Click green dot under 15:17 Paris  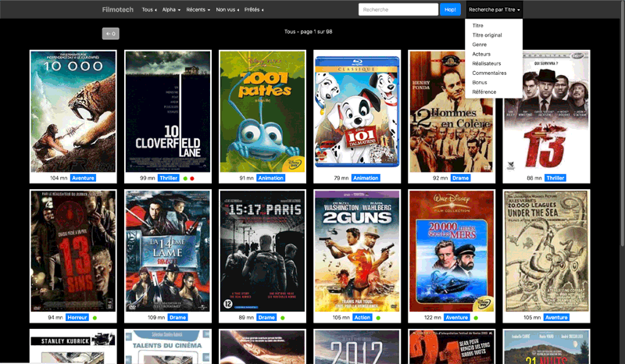tap(283, 318)
